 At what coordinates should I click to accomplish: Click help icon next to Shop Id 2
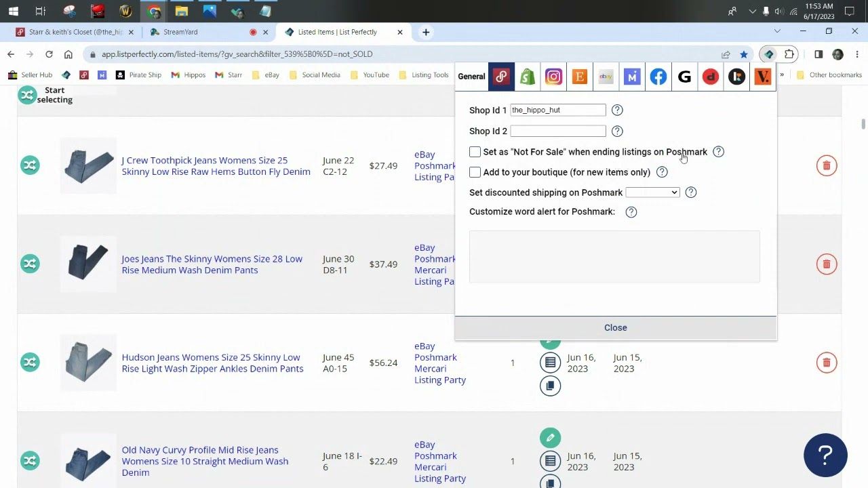[x=617, y=131]
